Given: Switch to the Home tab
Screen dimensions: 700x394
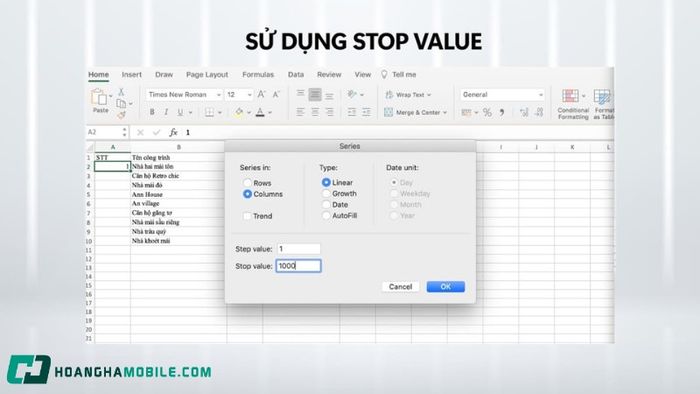Looking at the screenshot, I should (98, 75).
